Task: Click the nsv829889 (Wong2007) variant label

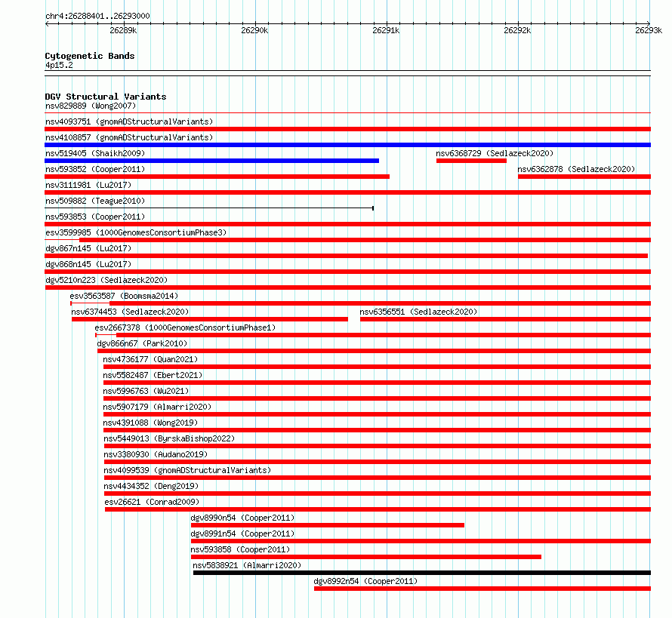Action: pos(91,106)
